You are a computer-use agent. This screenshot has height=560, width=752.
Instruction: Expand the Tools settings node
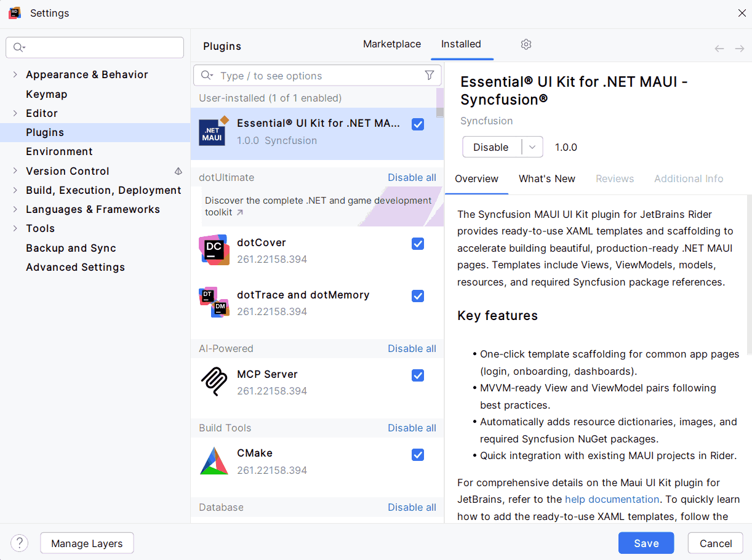point(15,228)
